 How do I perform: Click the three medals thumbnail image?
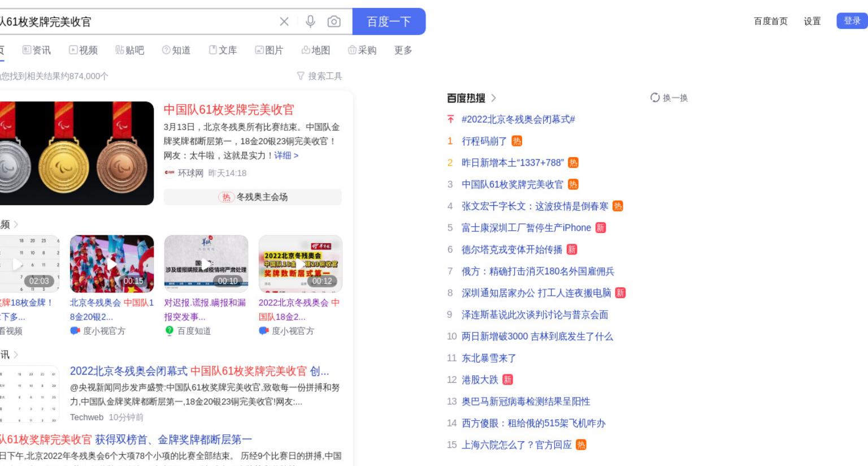[77, 153]
